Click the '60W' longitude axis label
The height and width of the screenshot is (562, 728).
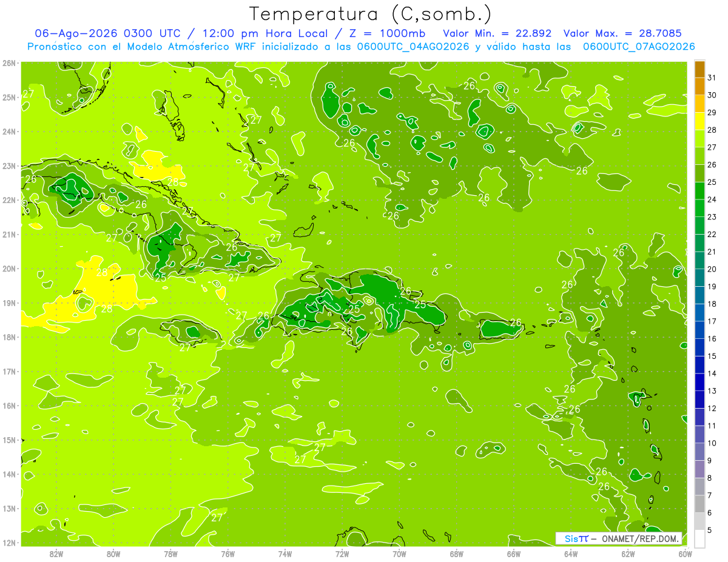click(x=686, y=554)
